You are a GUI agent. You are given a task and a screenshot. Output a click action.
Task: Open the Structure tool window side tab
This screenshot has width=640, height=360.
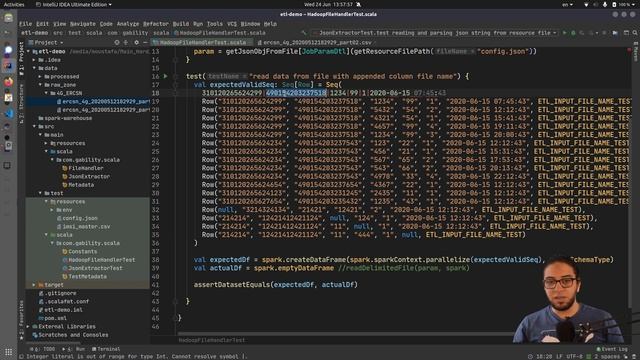click(22, 103)
